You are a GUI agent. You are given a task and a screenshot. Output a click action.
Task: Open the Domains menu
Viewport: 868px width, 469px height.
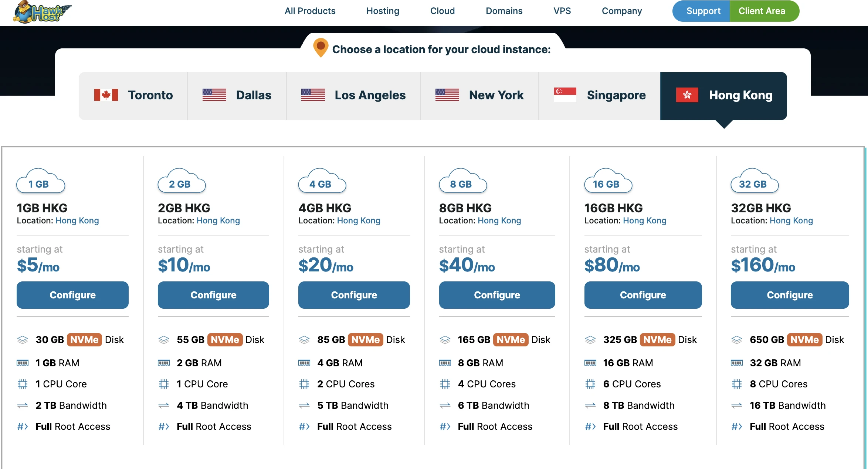tap(504, 11)
